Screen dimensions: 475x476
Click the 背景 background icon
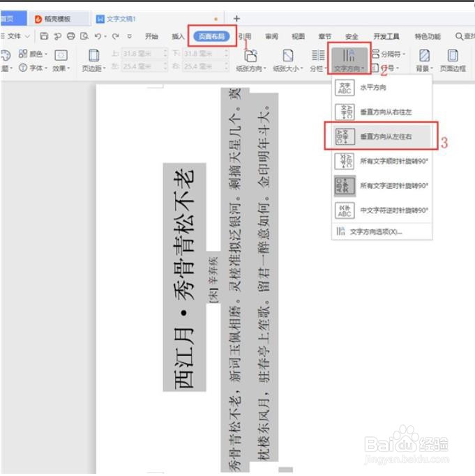(x=424, y=56)
